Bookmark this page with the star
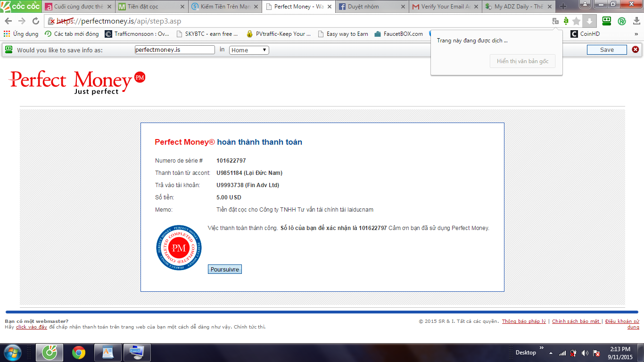The image size is (644, 362). point(576,21)
